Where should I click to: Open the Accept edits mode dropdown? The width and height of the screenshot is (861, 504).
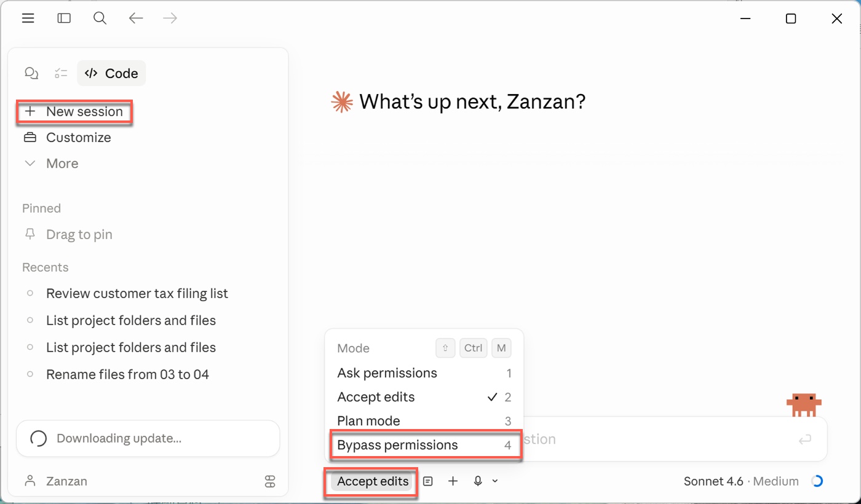point(373,481)
